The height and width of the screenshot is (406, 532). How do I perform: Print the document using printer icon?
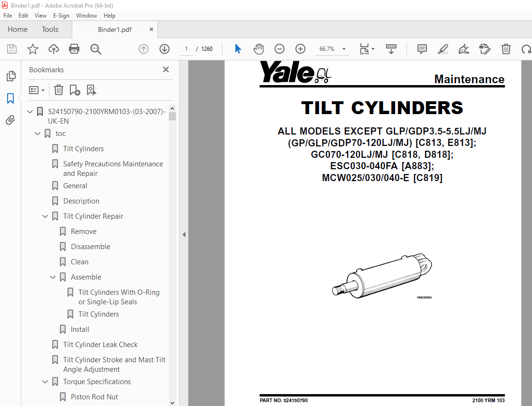tap(74, 49)
